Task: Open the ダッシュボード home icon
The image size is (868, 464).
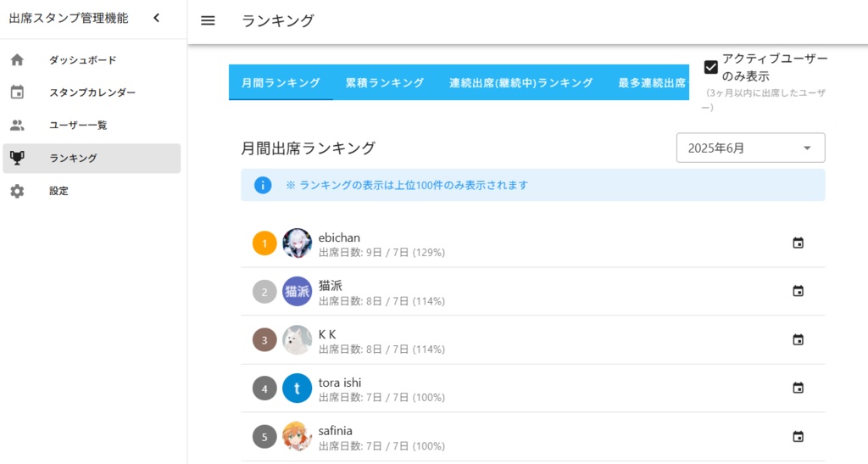Action: (x=17, y=60)
